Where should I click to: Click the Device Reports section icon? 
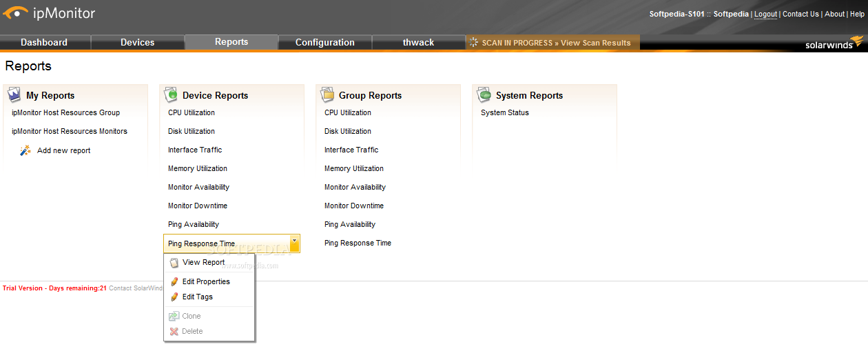tap(170, 94)
